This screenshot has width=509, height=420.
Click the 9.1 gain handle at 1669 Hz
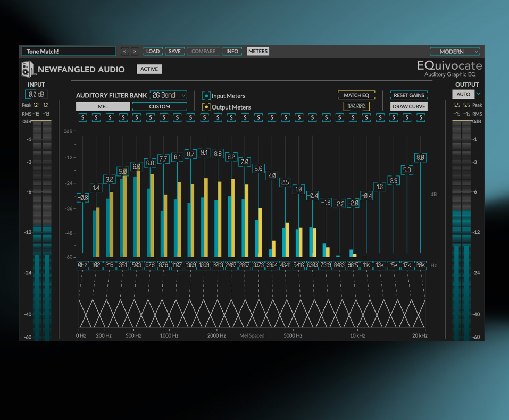pyautogui.click(x=204, y=153)
